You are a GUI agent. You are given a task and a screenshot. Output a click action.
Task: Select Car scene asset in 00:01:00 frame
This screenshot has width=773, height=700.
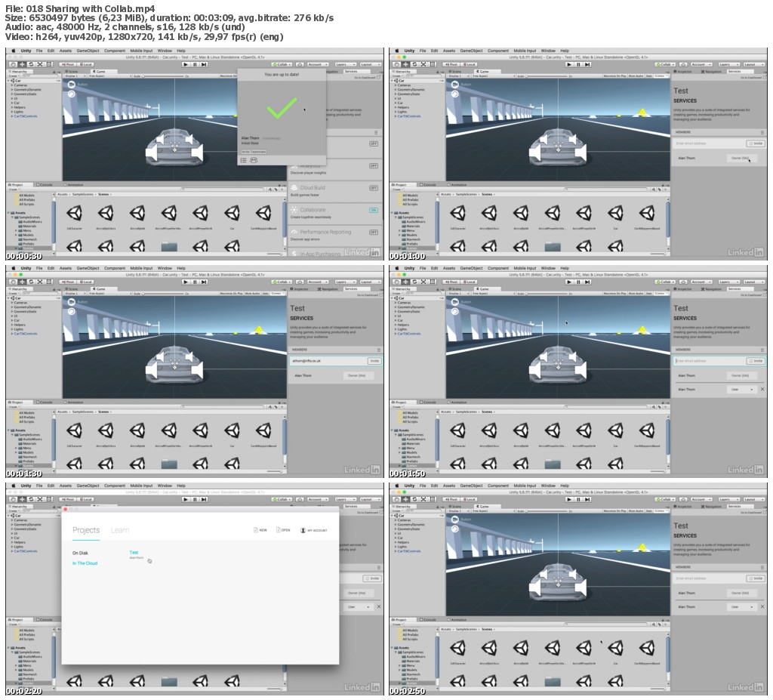[615, 217]
